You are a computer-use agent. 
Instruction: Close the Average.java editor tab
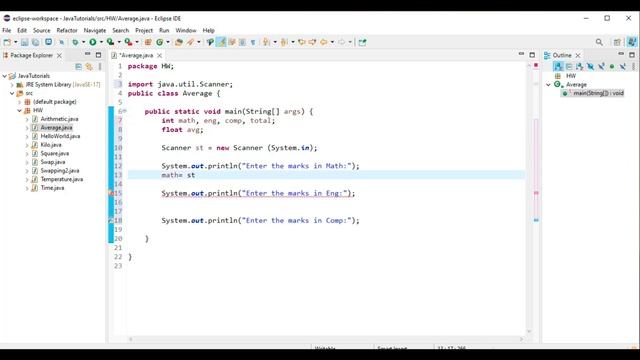point(160,56)
